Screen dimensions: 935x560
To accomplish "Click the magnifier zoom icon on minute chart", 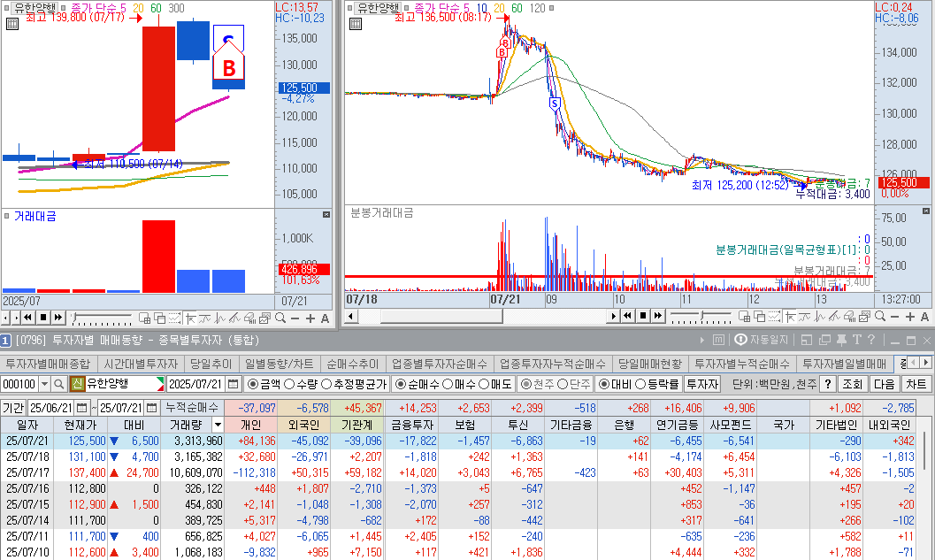I will click(880, 316).
